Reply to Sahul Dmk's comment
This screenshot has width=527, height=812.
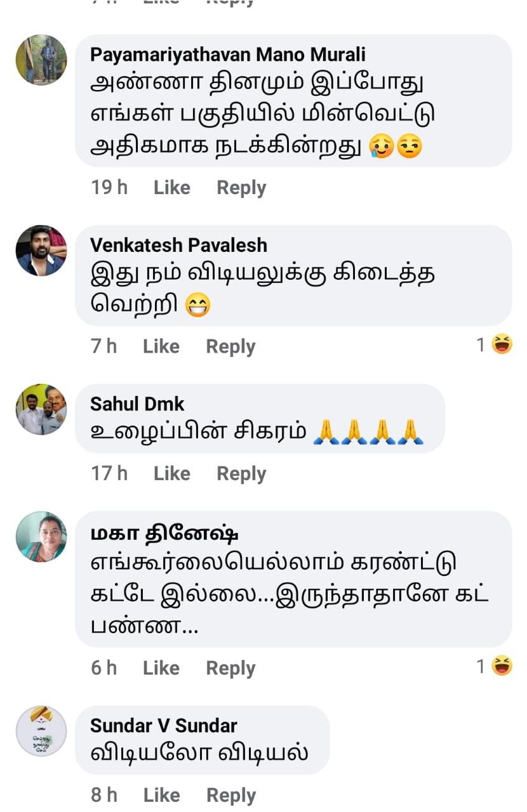click(x=241, y=473)
